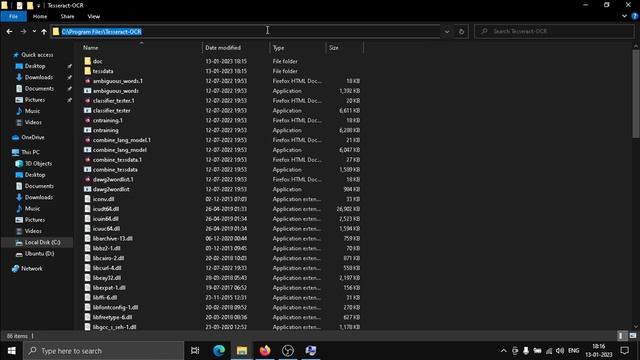Switch to large icons view in status bar
Image resolution: width=640 pixels, height=360 pixels.
tap(633, 336)
